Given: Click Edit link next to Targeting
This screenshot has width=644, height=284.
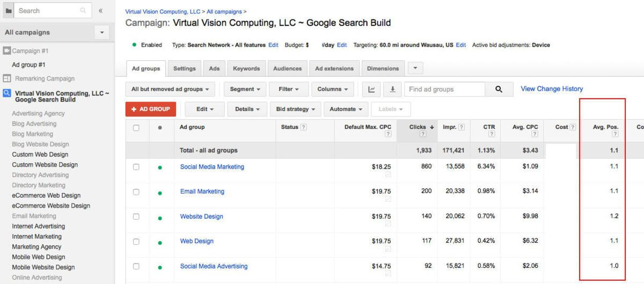Looking at the screenshot, I should click(x=461, y=45).
